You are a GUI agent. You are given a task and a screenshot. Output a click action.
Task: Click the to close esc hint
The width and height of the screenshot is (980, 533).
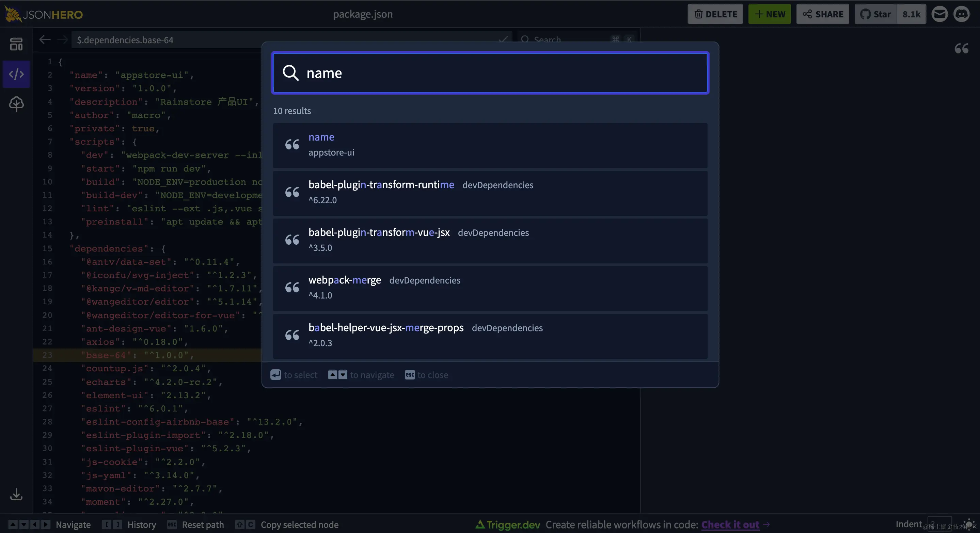coord(426,374)
